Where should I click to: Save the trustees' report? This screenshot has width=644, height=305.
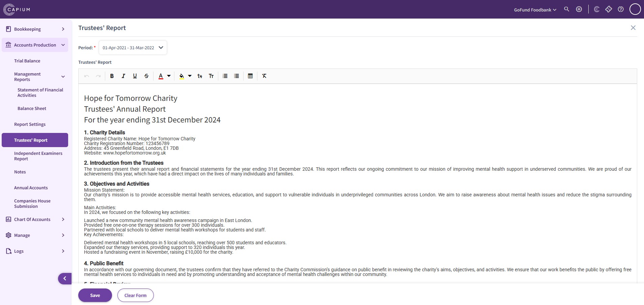95,295
